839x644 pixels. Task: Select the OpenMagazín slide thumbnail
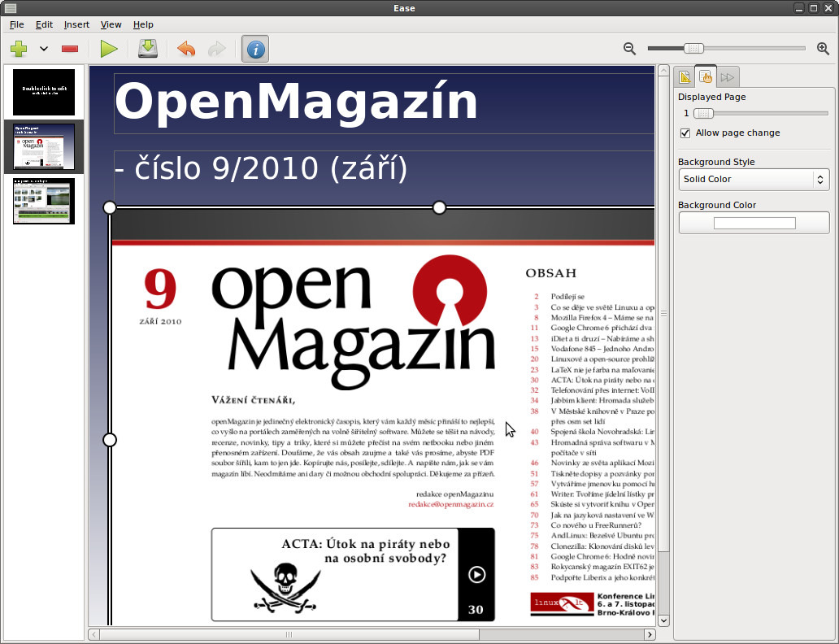coord(44,146)
